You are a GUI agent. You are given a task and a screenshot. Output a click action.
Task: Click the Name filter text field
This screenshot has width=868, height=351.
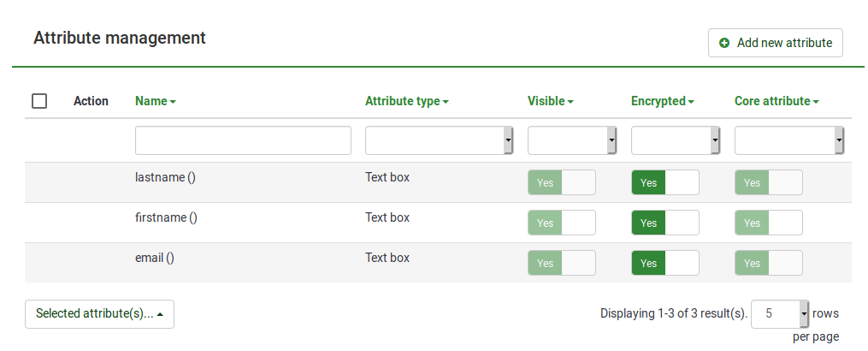(x=243, y=140)
